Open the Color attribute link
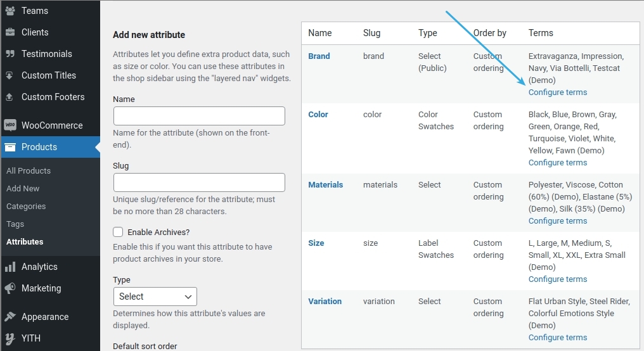 [318, 115]
